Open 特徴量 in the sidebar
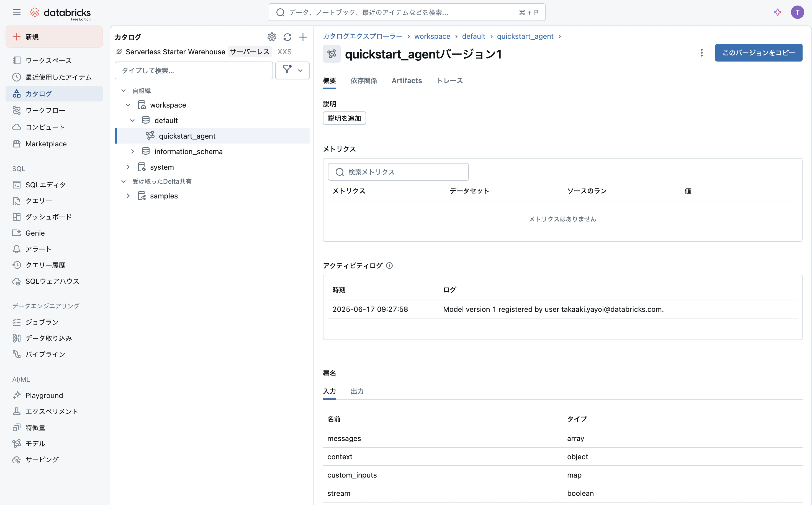 [x=54, y=427]
